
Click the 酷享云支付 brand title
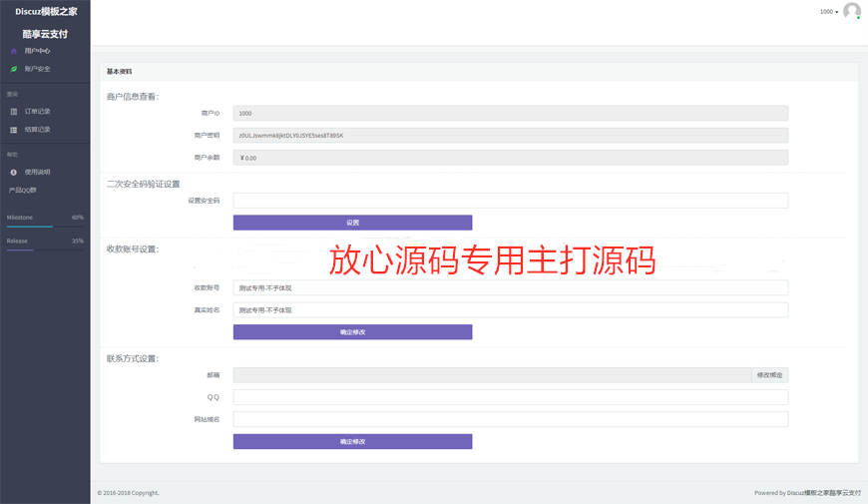coord(45,34)
